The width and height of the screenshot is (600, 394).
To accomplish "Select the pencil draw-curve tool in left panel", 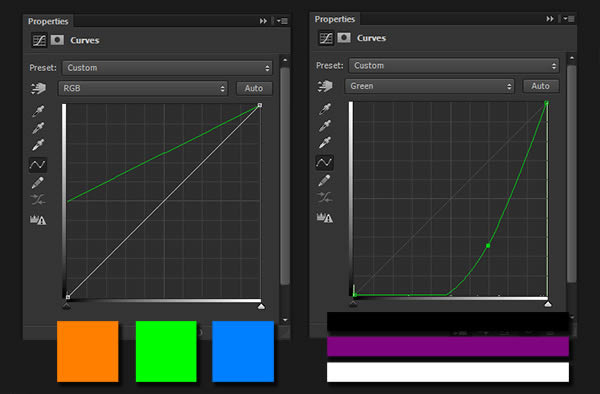I will point(38,182).
